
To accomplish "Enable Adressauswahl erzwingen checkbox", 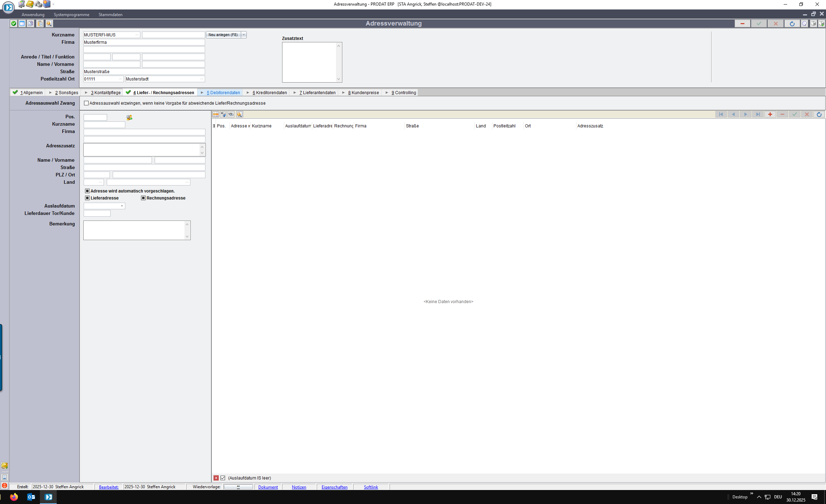I will (x=86, y=103).
